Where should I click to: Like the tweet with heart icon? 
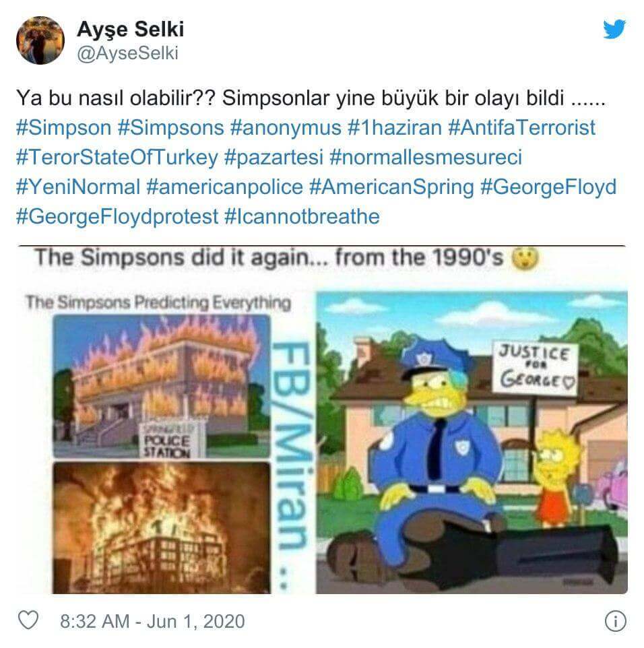[x=28, y=620]
